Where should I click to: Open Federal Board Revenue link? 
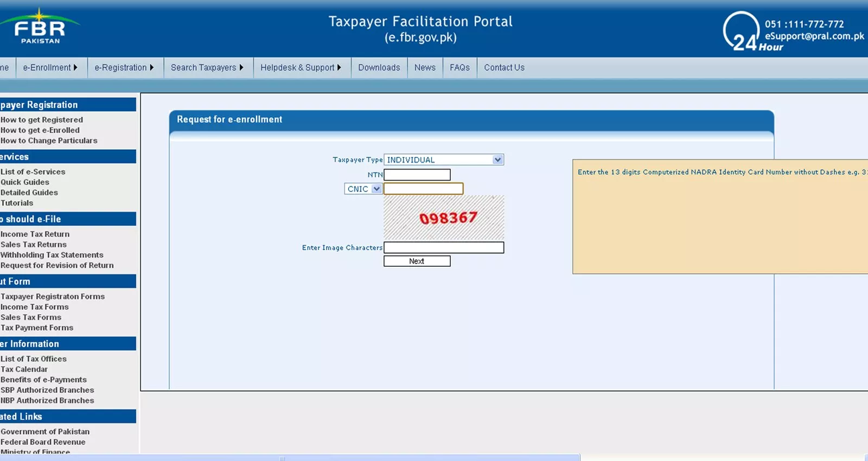pos(43,442)
